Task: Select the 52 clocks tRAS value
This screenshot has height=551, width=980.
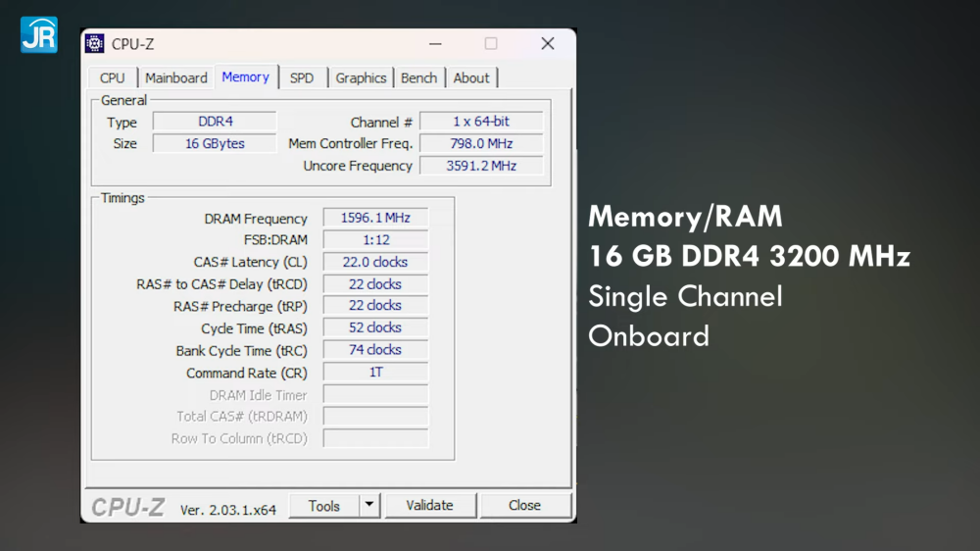Action: pyautogui.click(x=375, y=327)
